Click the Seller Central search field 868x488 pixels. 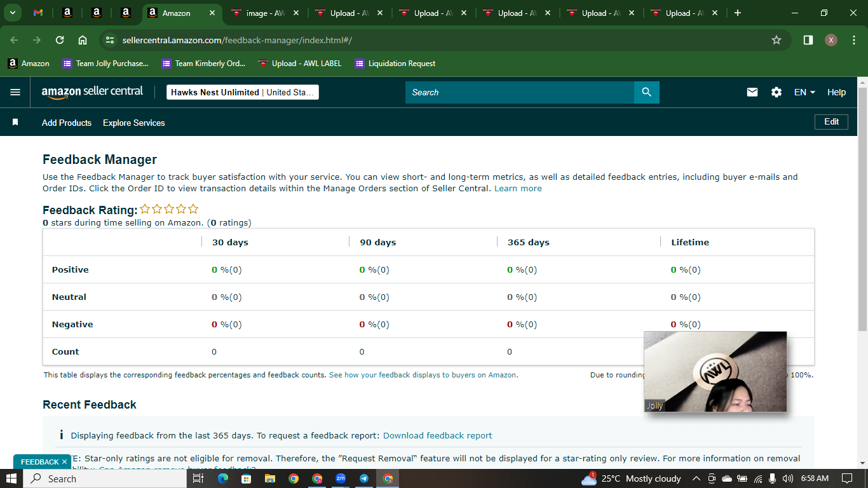click(x=520, y=92)
